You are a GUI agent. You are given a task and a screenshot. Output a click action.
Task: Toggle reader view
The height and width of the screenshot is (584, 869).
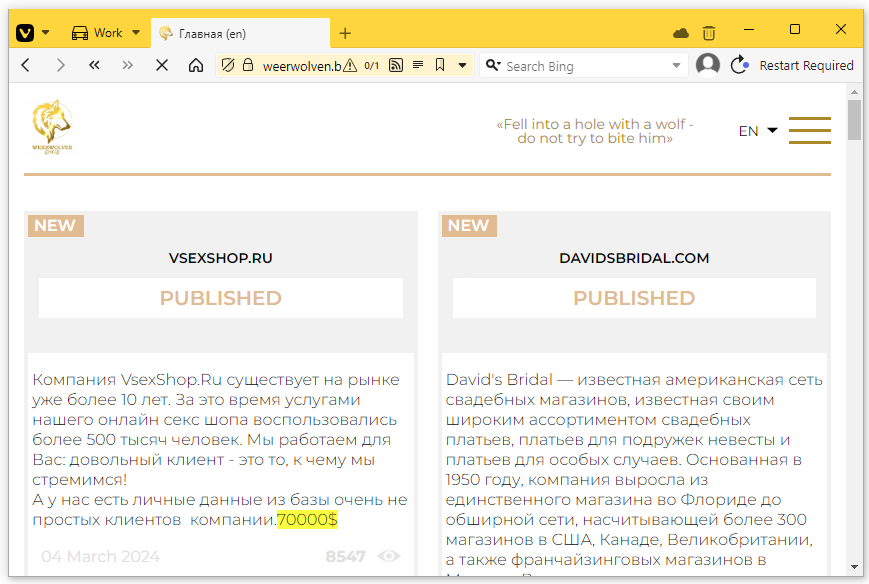coord(418,65)
